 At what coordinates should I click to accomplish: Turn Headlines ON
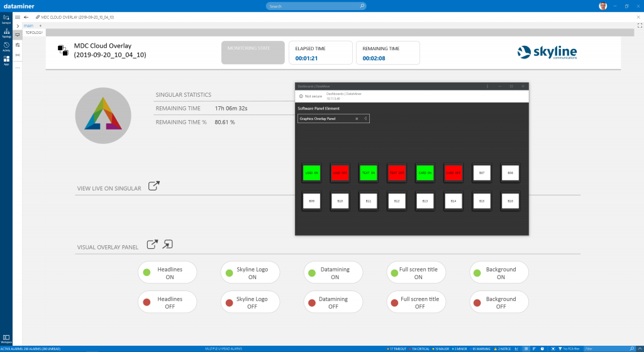[167, 272]
